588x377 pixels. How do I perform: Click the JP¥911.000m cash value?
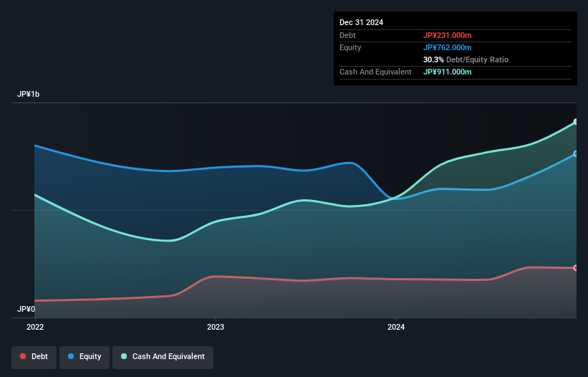pos(448,72)
